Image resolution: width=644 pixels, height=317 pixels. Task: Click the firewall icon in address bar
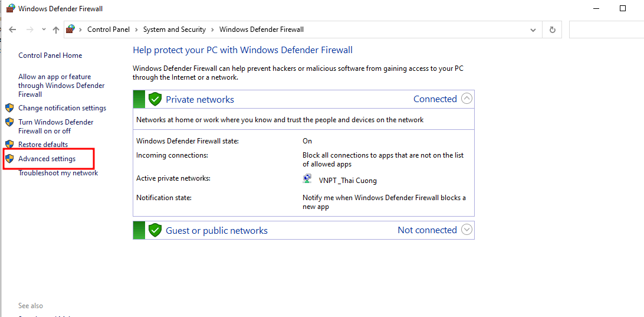(x=71, y=29)
